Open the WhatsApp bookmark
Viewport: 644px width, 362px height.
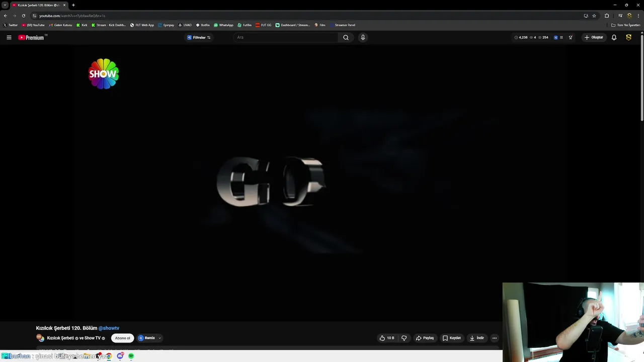tap(223, 25)
